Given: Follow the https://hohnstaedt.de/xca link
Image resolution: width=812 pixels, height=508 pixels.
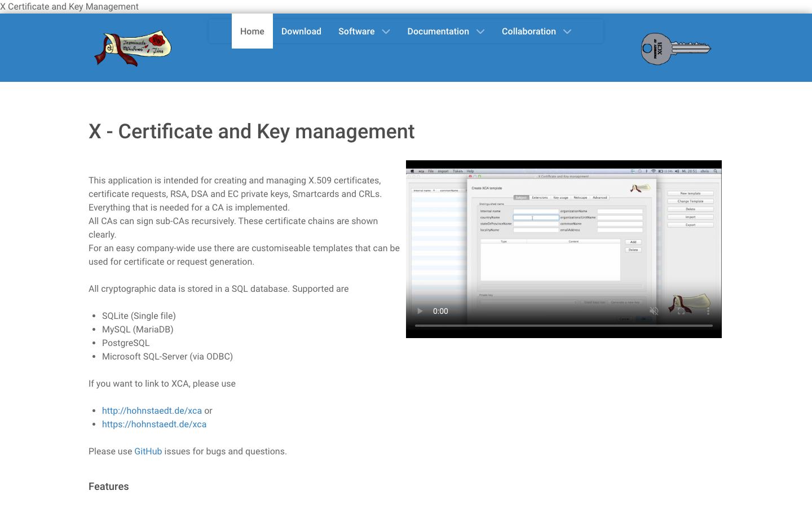Looking at the screenshot, I should 154,424.
